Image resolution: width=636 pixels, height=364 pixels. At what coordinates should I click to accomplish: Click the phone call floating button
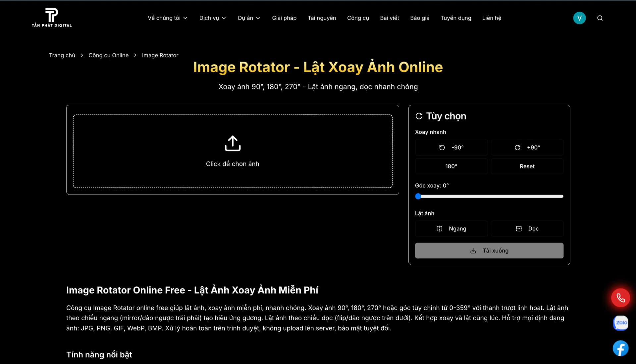[x=621, y=297]
